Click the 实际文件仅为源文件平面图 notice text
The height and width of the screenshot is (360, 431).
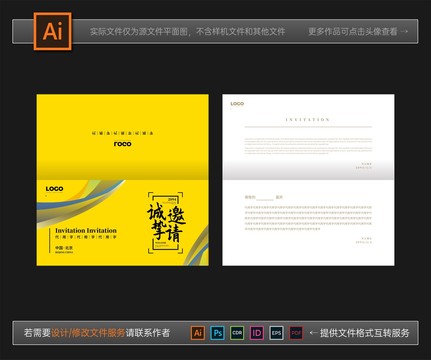coord(140,32)
